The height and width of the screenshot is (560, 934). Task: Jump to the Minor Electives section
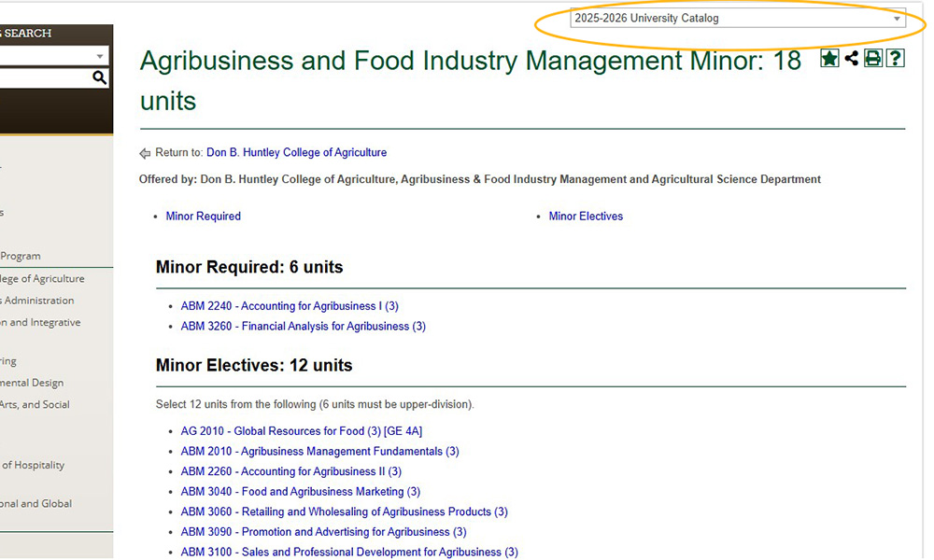tap(586, 216)
